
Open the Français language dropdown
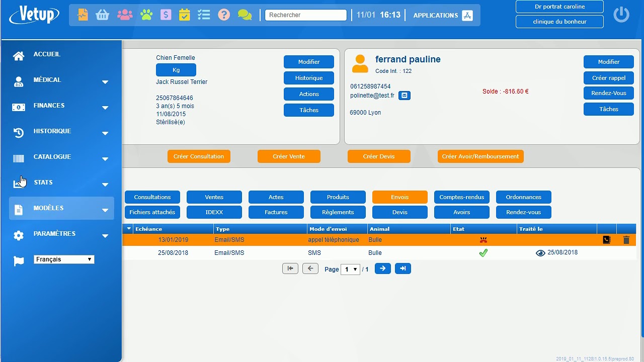[64, 259]
